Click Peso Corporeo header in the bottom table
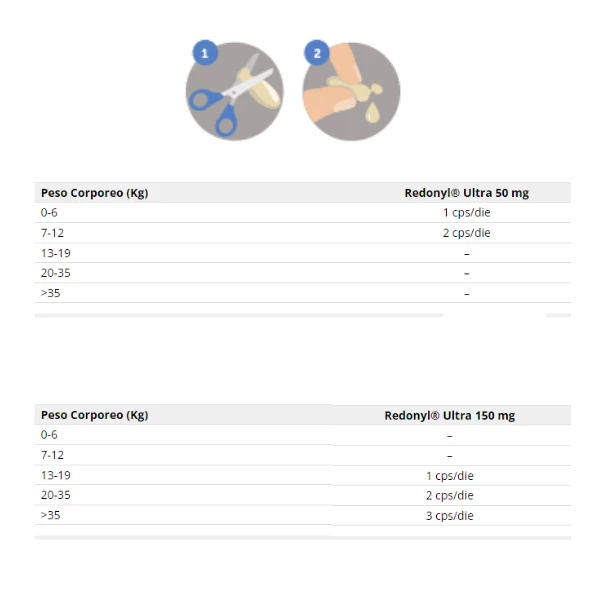Viewport: 600px width, 600px height. (94, 415)
